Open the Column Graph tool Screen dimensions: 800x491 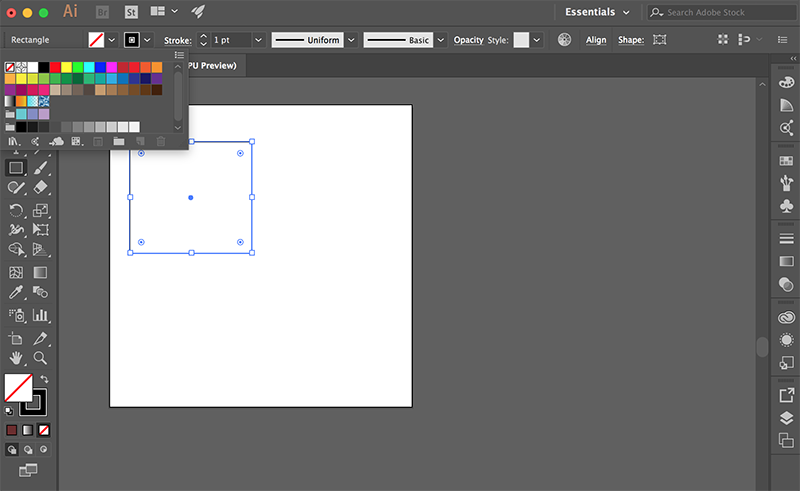[x=40, y=315]
